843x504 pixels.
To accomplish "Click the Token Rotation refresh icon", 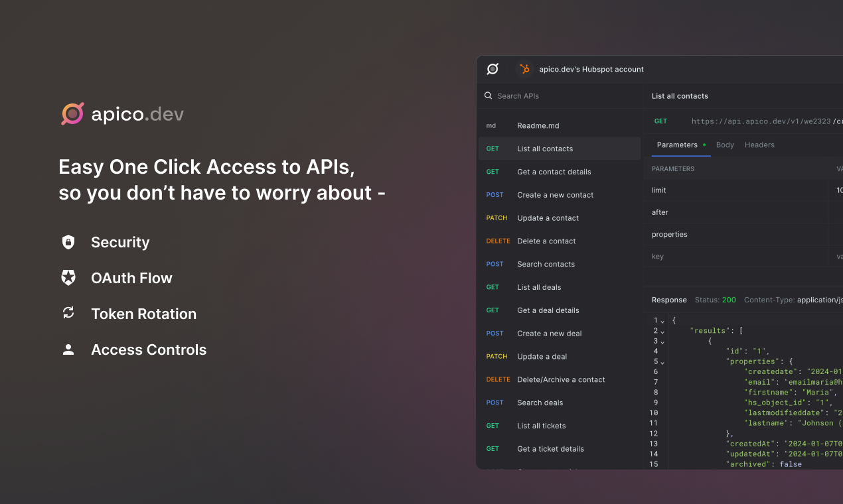I will [68, 314].
